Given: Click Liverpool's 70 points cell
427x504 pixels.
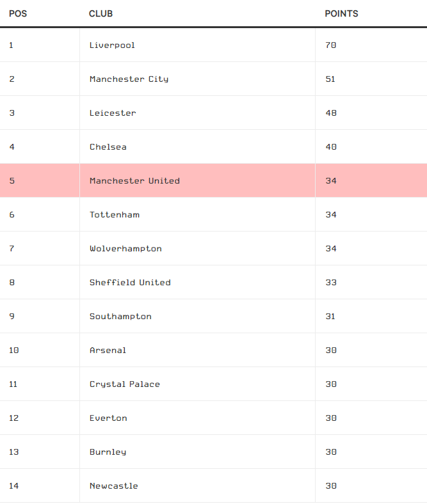Looking at the screenshot, I should (x=330, y=45).
